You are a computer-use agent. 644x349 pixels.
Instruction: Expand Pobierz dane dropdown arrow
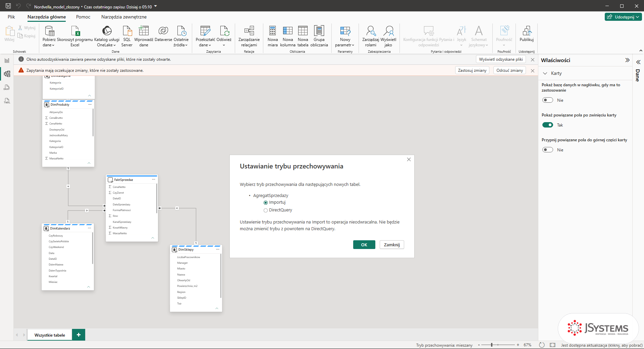click(53, 45)
